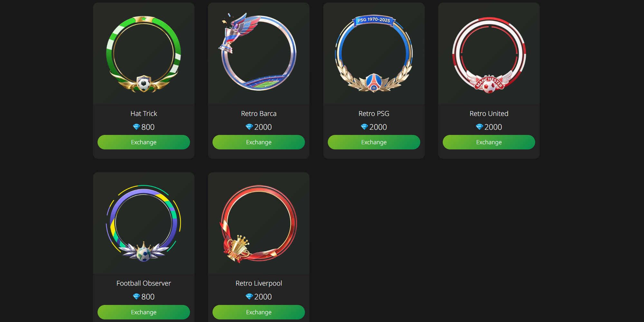Click the gem icon under Retro United
The width and height of the screenshot is (644, 322).
[x=479, y=127]
